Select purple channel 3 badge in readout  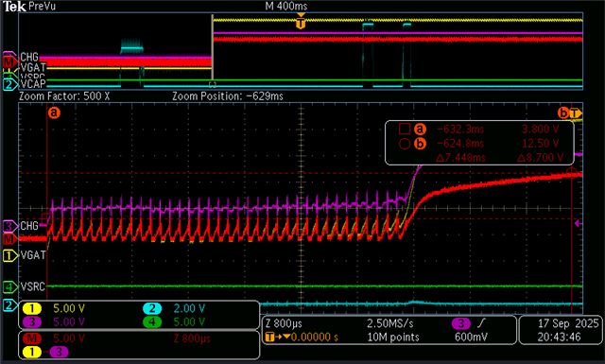click(32, 321)
